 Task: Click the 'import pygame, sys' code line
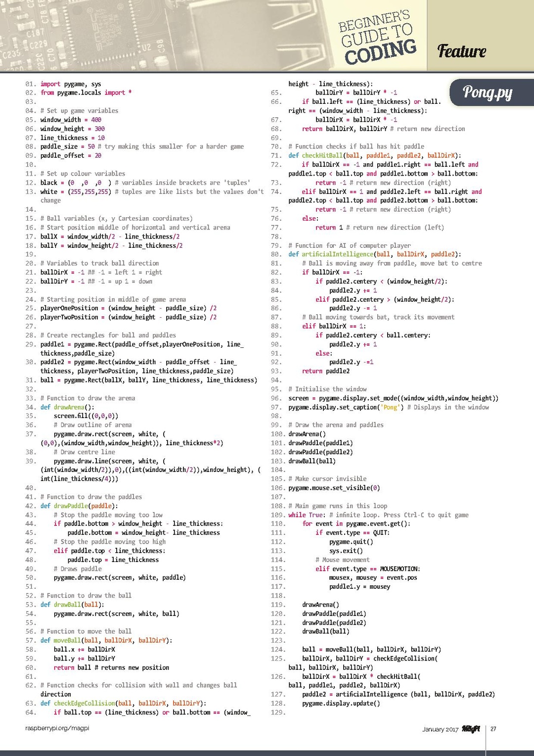click(71, 84)
